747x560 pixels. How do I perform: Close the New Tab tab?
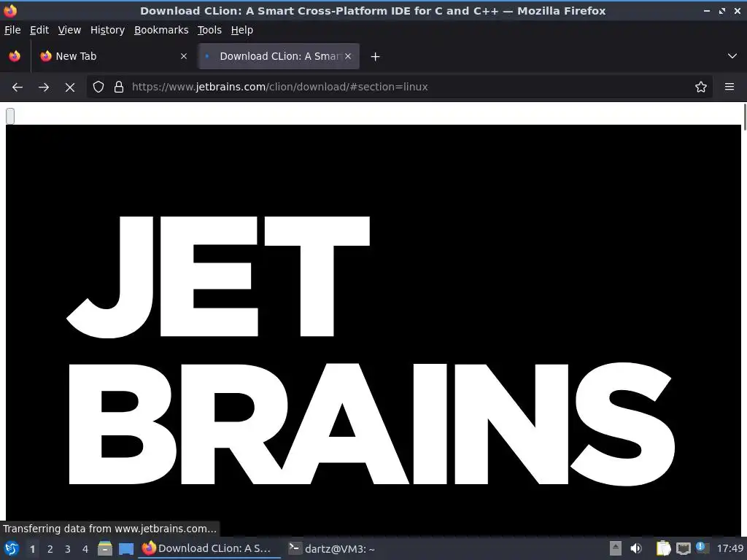point(184,56)
